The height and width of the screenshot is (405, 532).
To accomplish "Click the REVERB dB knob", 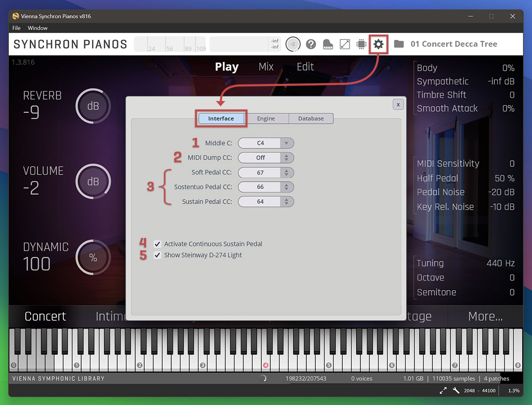I will [93, 106].
